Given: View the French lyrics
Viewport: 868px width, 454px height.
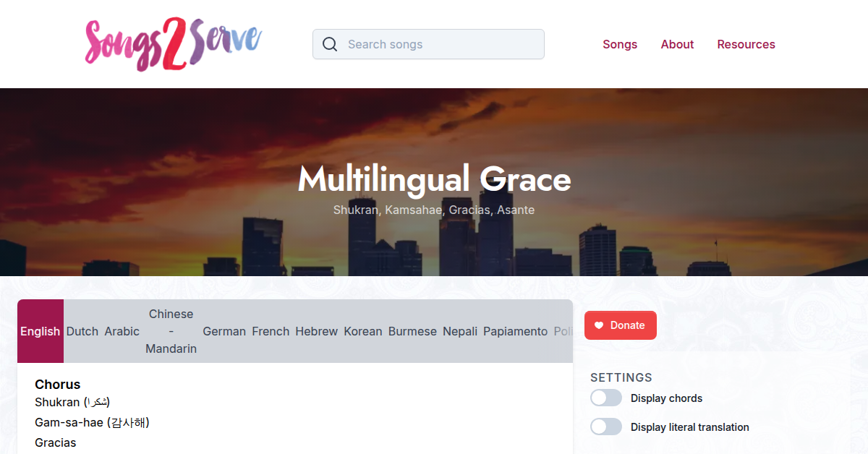Looking at the screenshot, I should pyautogui.click(x=271, y=331).
